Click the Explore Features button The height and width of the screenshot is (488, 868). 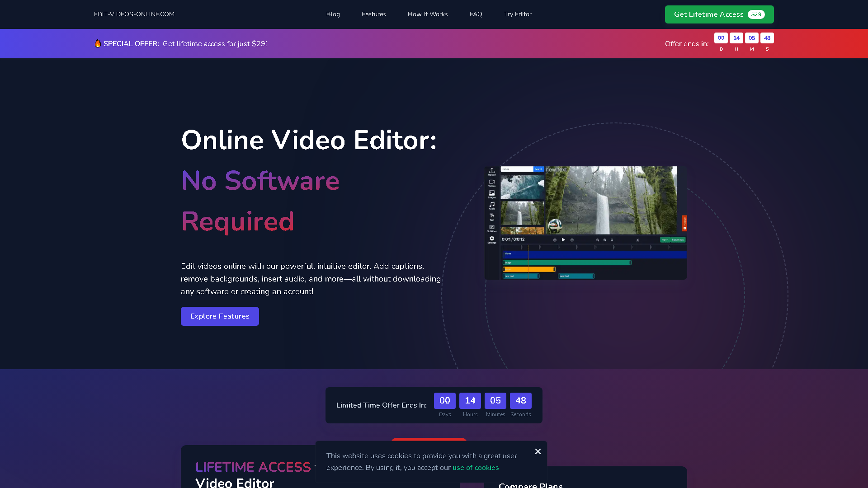[x=220, y=316]
